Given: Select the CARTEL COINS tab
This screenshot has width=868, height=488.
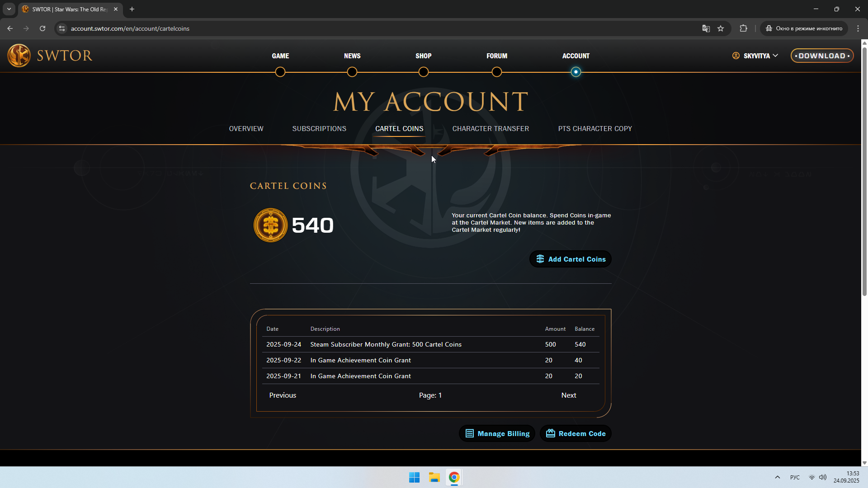Looking at the screenshot, I should [x=399, y=129].
